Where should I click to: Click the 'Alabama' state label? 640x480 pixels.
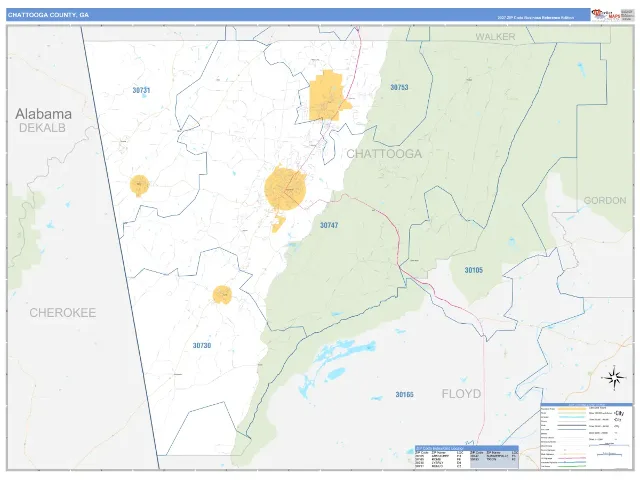point(43,114)
